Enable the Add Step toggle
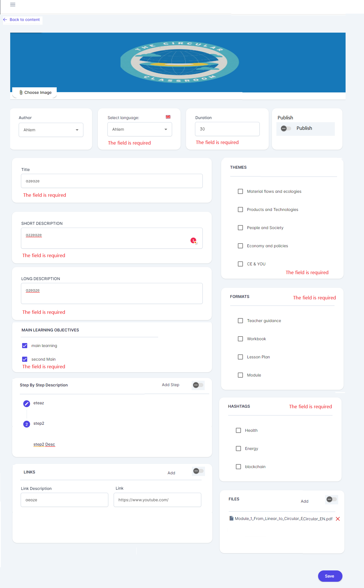The width and height of the screenshot is (364, 588). click(198, 385)
